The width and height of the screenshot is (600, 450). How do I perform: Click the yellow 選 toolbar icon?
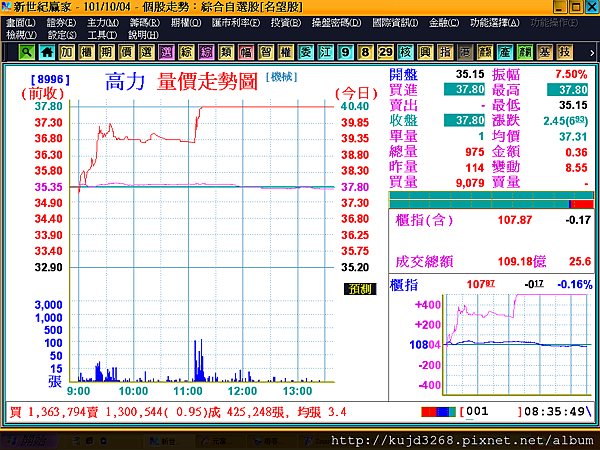click(x=146, y=52)
